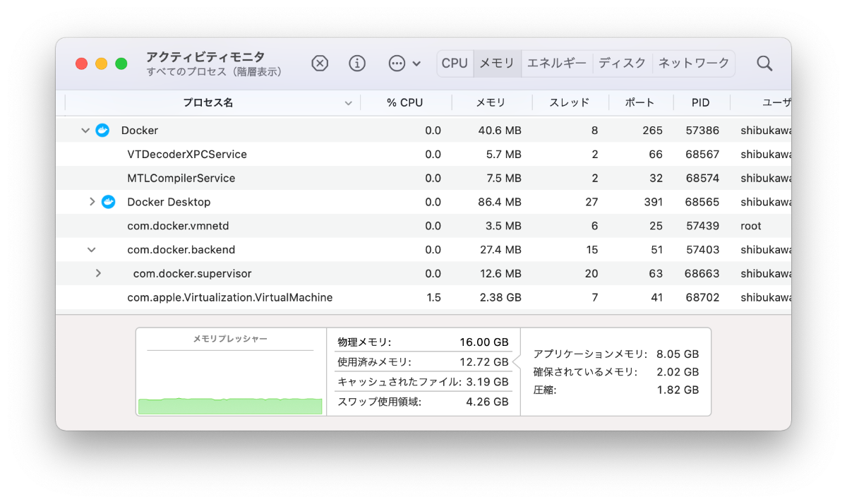The height and width of the screenshot is (504, 847).
Task: Collapse the Docker process group
Action: [85, 131]
